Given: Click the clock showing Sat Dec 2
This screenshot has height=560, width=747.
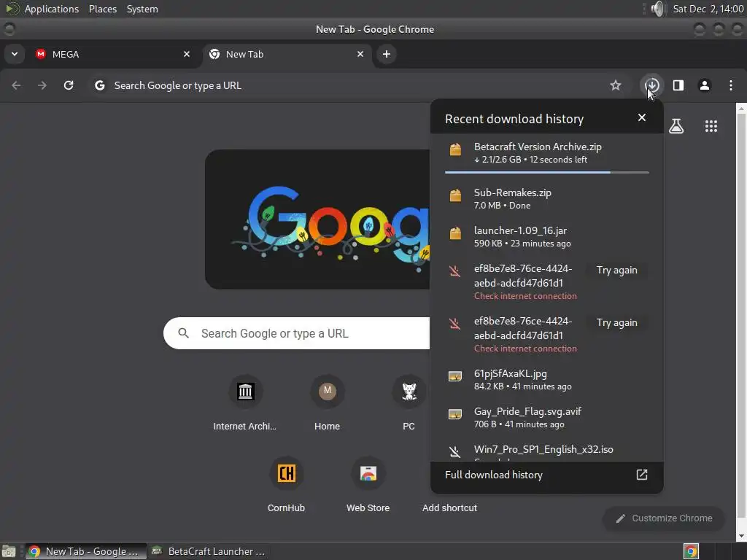Looking at the screenshot, I should (x=708, y=9).
